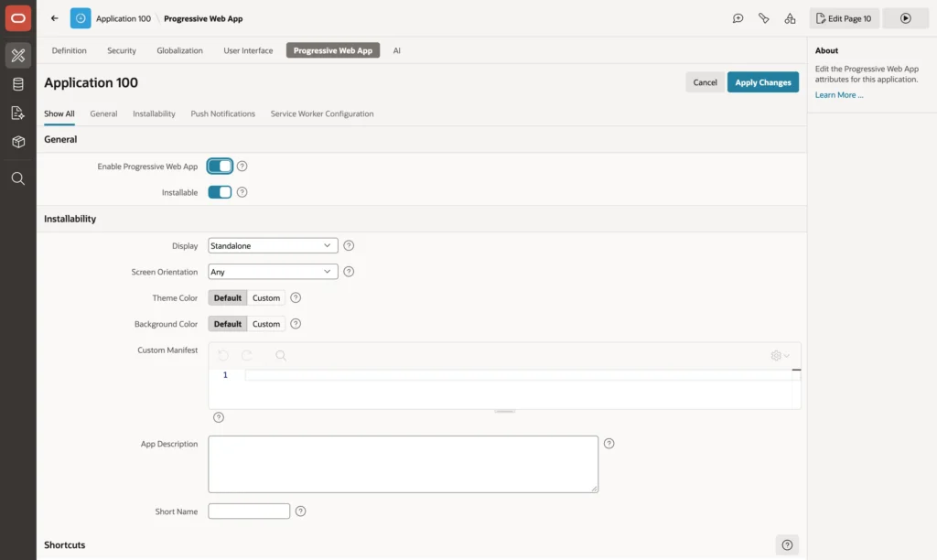This screenshot has width=937, height=560.
Task: Click into the App Description textarea
Action: (x=404, y=464)
